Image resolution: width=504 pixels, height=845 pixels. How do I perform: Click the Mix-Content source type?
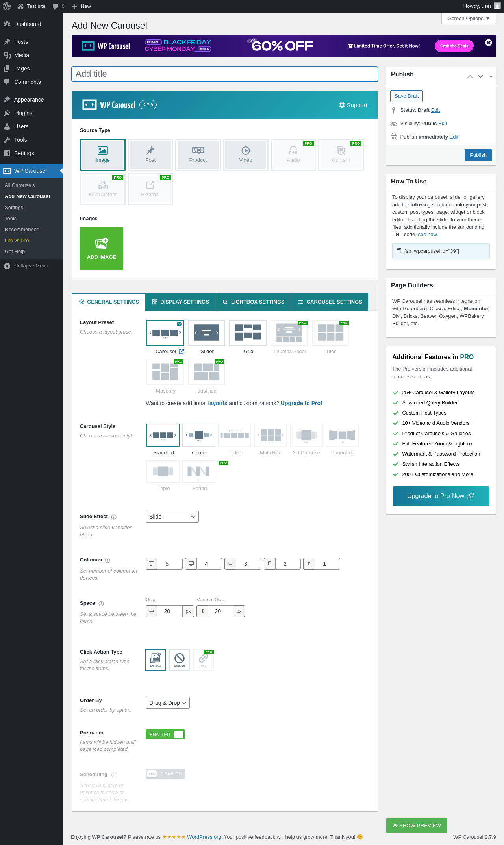[103, 189]
